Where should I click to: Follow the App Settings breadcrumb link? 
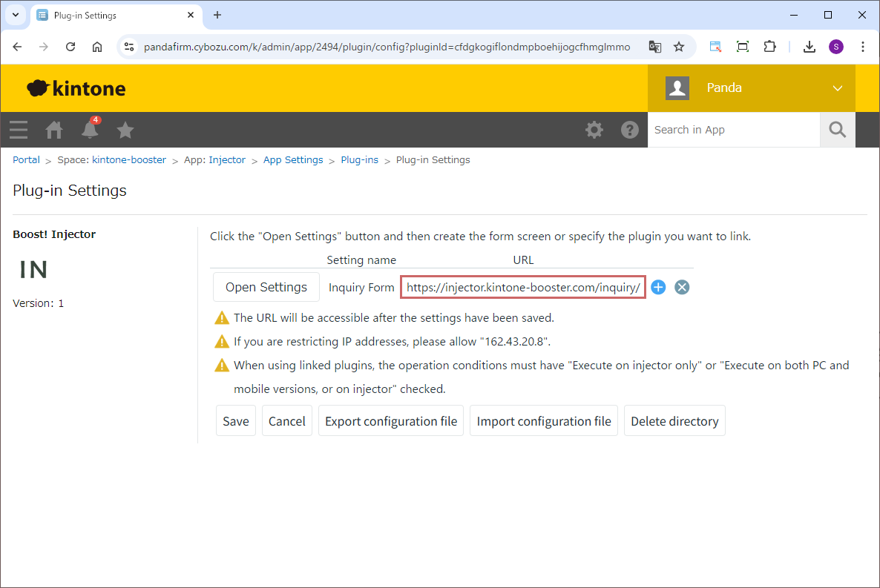(293, 160)
